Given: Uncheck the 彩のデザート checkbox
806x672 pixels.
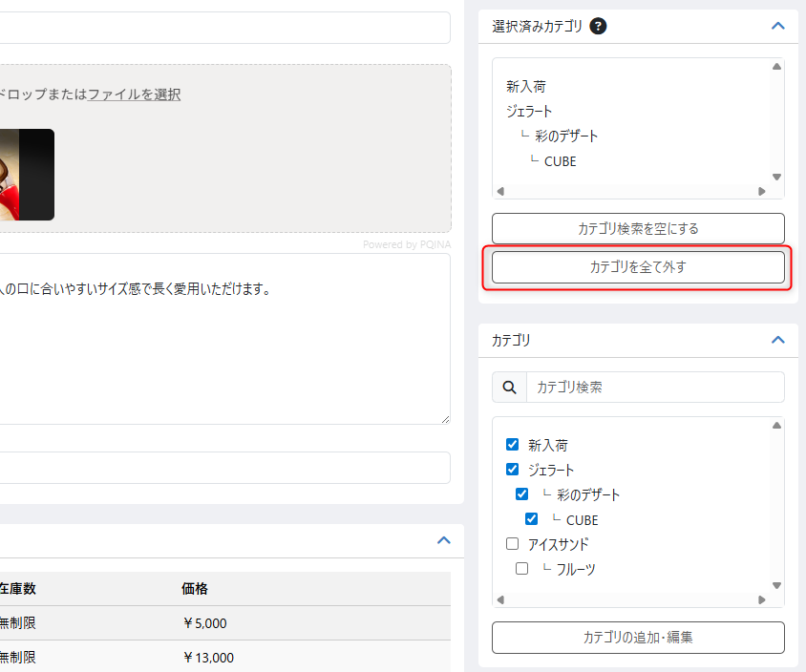Looking at the screenshot, I should click(522, 494).
